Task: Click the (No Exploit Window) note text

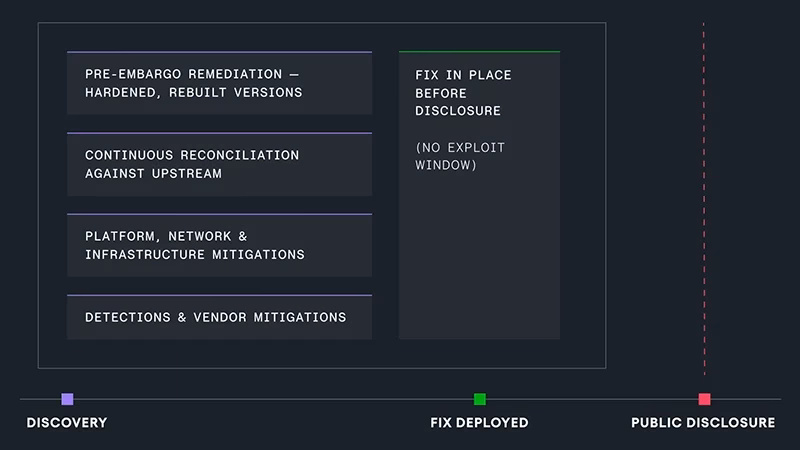Action: point(460,156)
